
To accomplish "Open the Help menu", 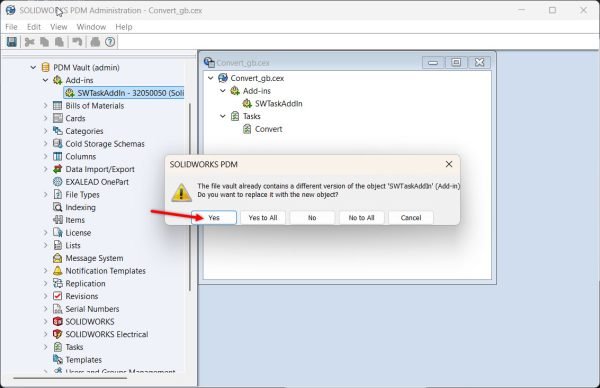I will [x=124, y=27].
